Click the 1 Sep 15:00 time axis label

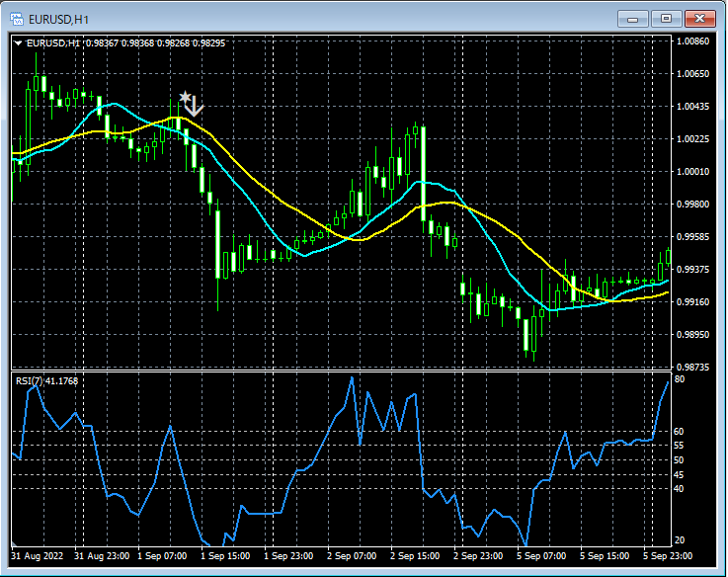(x=225, y=556)
